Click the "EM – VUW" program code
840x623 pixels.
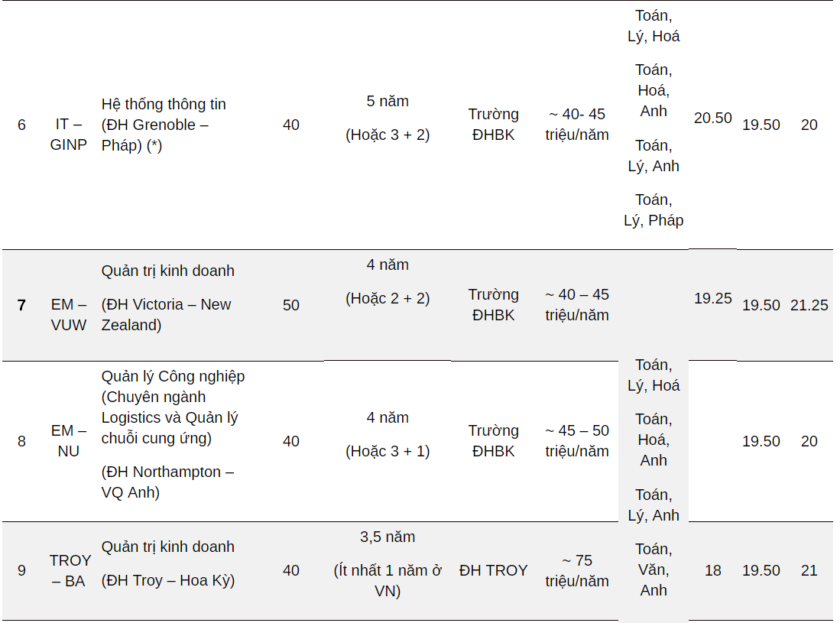[68, 314]
